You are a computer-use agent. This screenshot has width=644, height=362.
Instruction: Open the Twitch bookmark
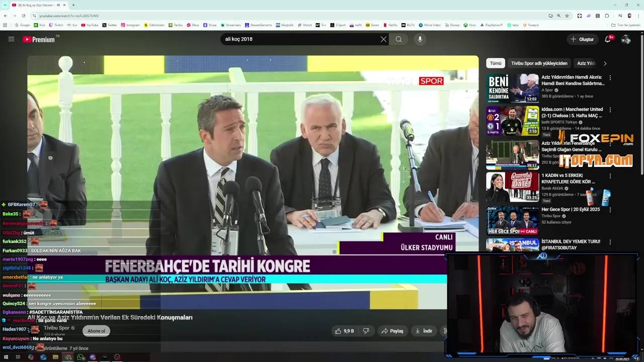(x=55, y=25)
